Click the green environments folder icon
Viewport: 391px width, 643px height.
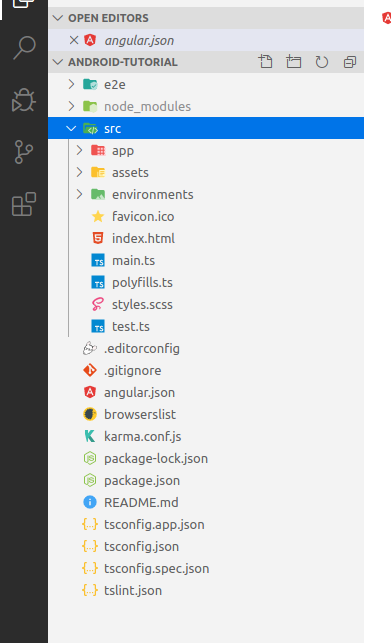98,194
